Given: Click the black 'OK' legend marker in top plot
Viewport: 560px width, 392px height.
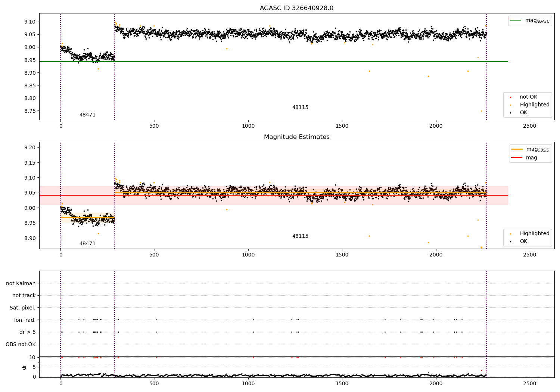Looking at the screenshot, I should click(511, 113).
